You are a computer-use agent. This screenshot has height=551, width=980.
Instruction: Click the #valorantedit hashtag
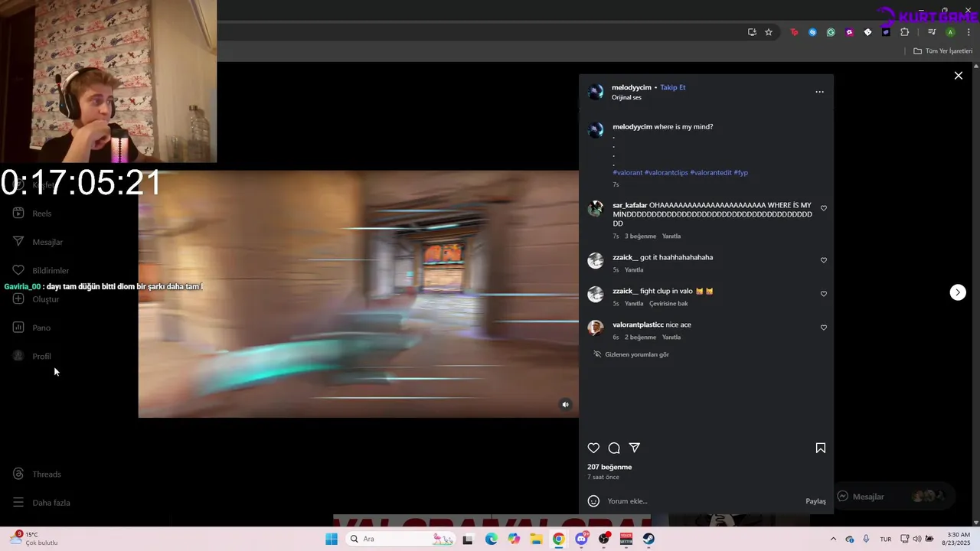710,173
